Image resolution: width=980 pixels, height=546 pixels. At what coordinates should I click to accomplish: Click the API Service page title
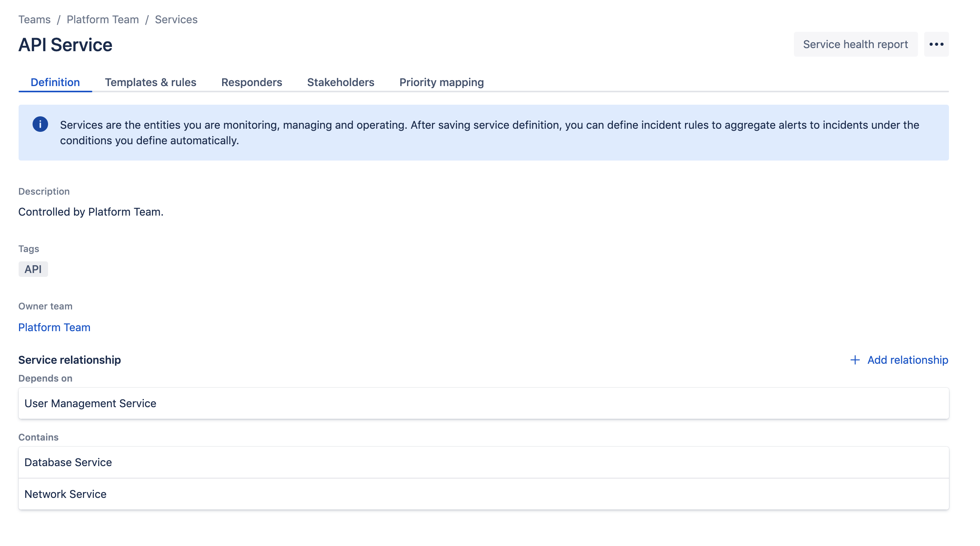coord(65,45)
